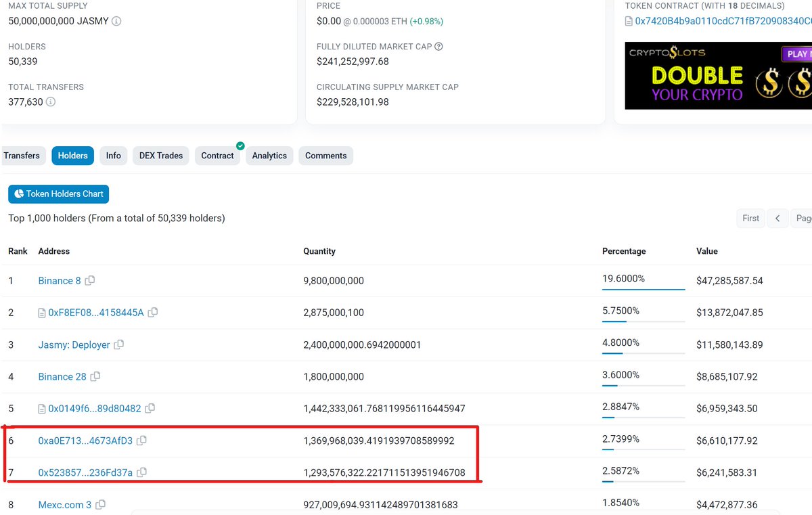Open the Comments tab
The image size is (812, 515).
325,156
